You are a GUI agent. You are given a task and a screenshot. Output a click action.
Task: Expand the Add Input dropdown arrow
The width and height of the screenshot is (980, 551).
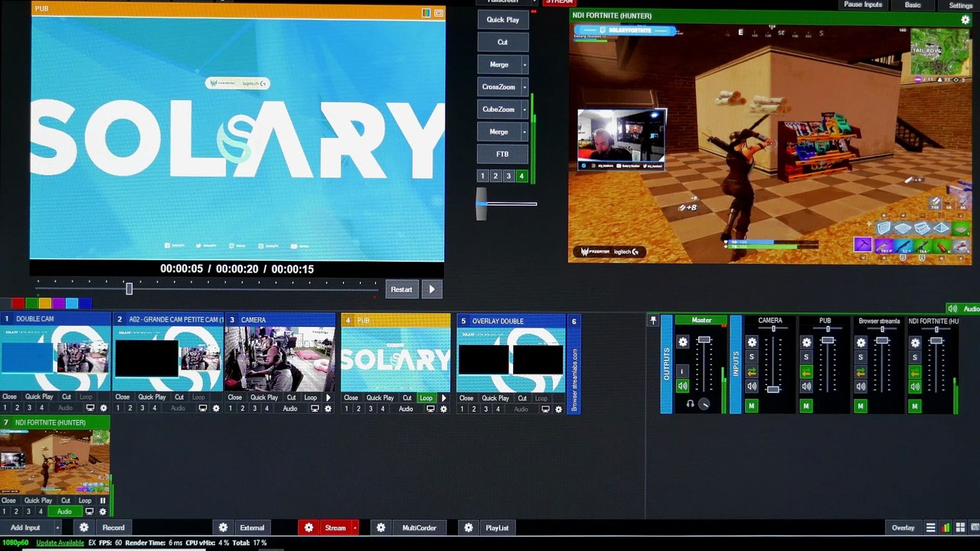(x=57, y=527)
